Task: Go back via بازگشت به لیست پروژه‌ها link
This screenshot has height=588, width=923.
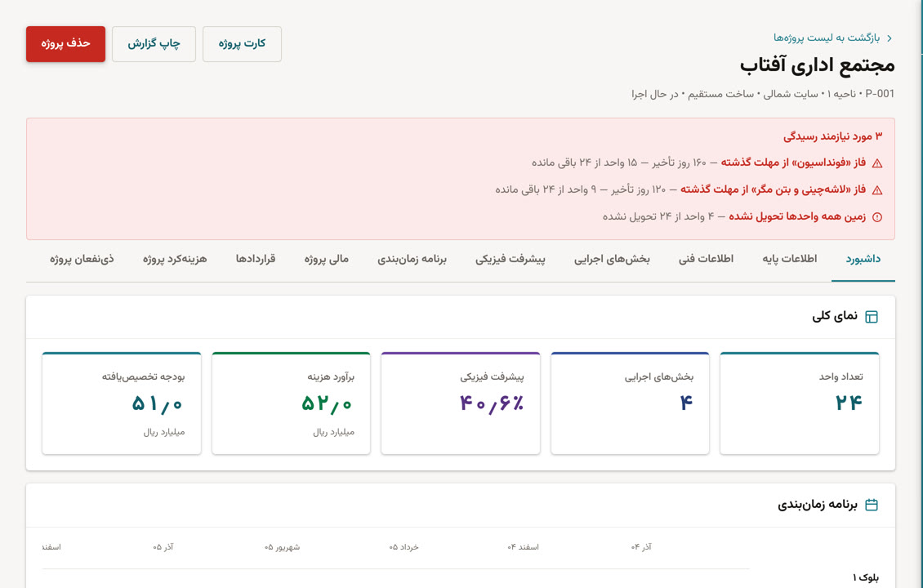Action: click(x=827, y=38)
